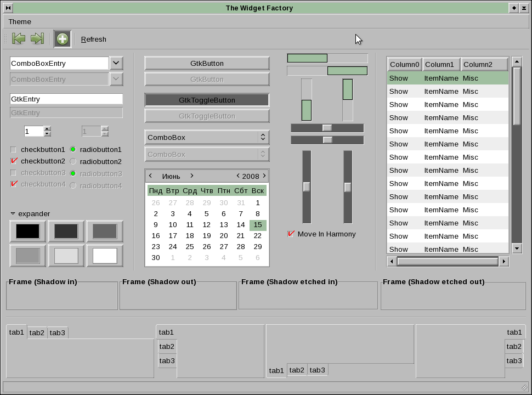Screen dimensions: 532x395
Task: Click the left vertical scale slider handle
Action: [x=307, y=187]
